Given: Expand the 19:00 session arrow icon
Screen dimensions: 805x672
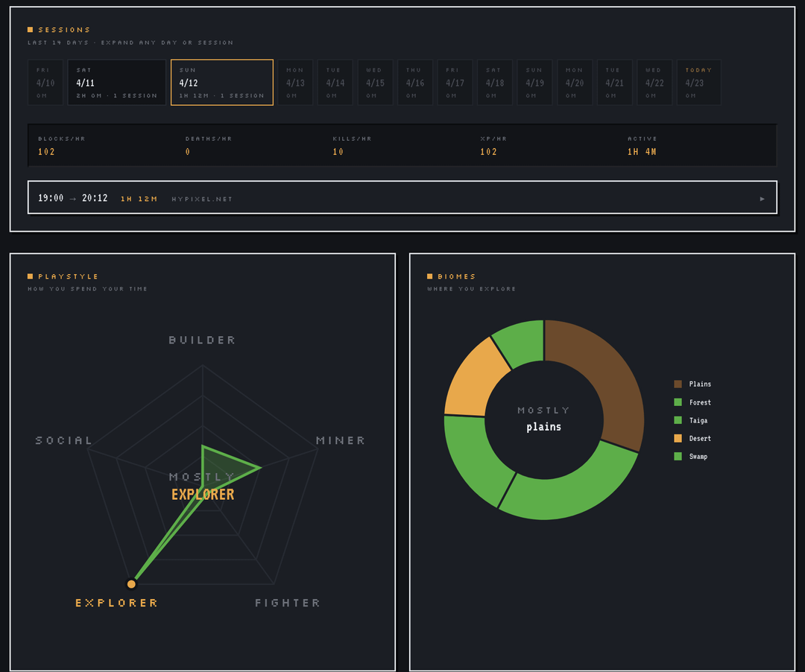Looking at the screenshot, I should [x=762, y=199].
